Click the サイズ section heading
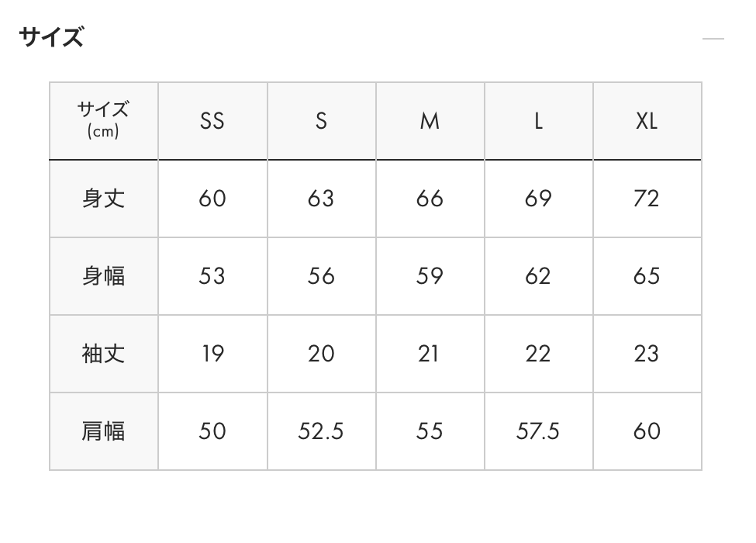This screenshot has width=756, height=543. click(x=51, y=37)
